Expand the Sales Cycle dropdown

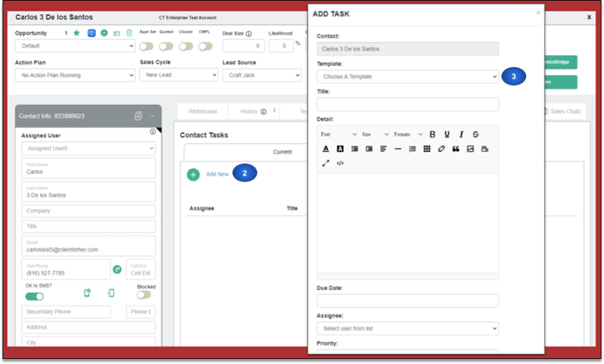(179, 75)
